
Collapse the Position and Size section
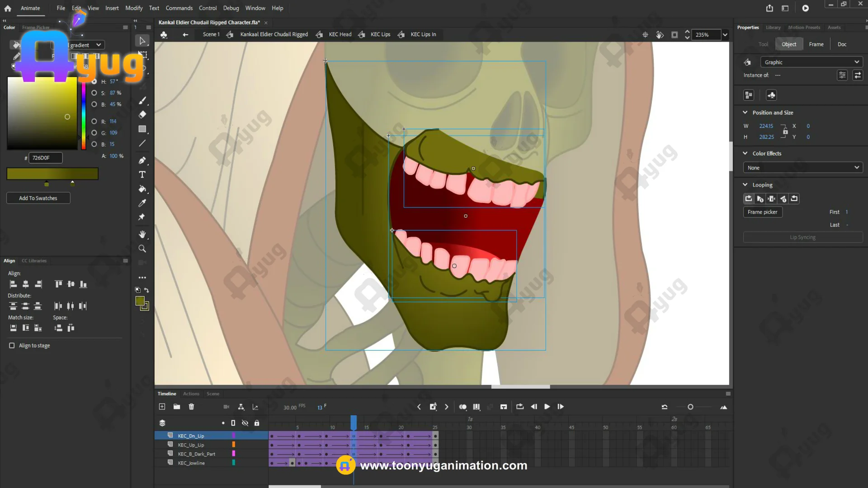745,113
